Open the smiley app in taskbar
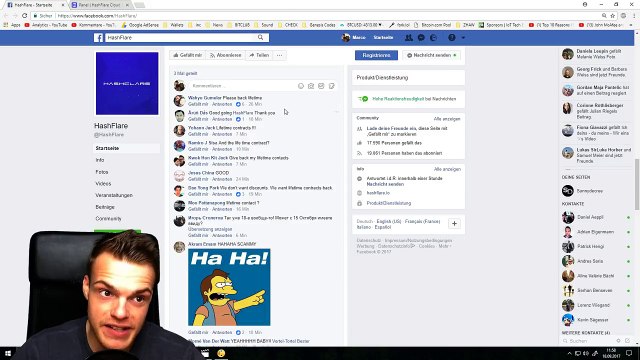This screenshot has width=640, height=360. click(x=221, y=353)
